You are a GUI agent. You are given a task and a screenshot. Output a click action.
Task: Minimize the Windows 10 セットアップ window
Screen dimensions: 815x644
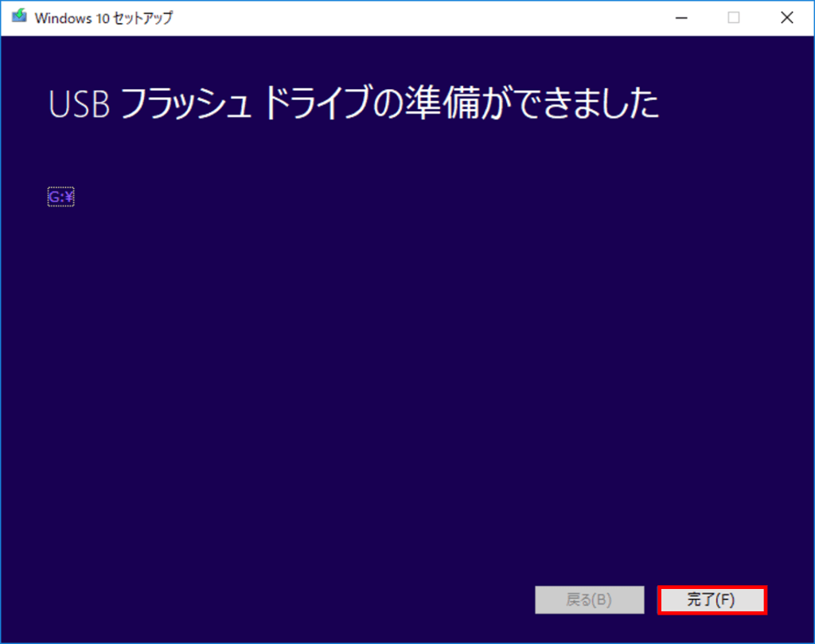681,18
